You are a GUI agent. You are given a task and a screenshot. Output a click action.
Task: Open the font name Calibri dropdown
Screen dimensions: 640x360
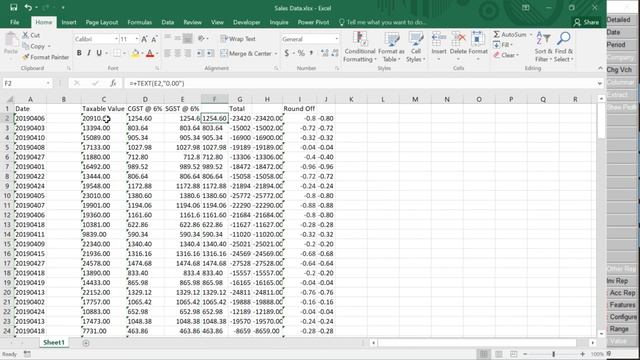coord(116,39)
